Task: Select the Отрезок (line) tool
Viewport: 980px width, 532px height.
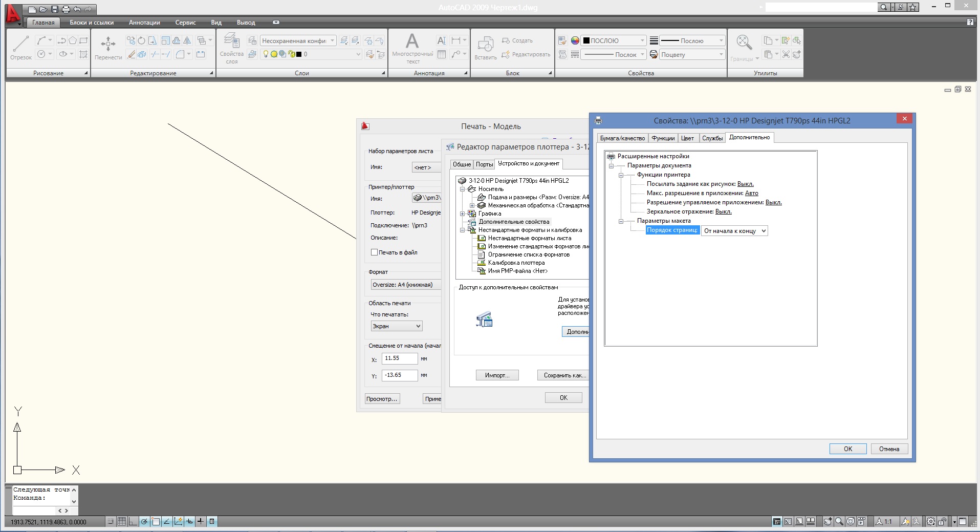Action: point(21,47)
